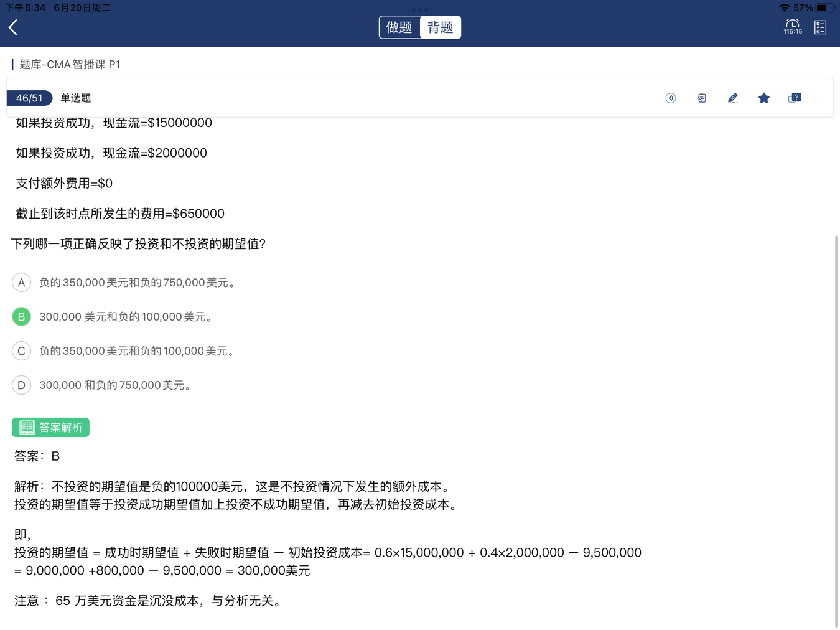This screenshot has width=840, height=630.
Task: Open the answer sheet checklist icon
Action: 820,27
